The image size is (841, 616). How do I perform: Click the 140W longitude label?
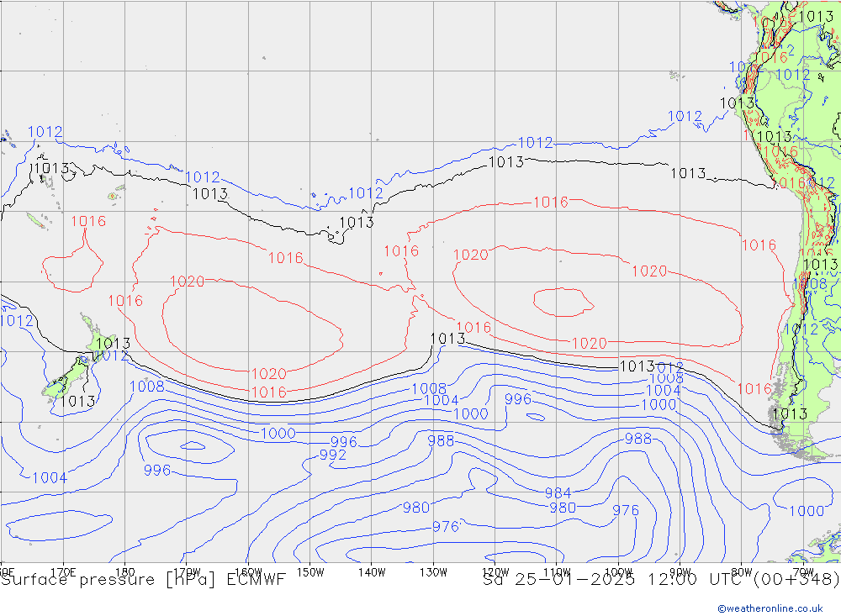tap(372, 571)
